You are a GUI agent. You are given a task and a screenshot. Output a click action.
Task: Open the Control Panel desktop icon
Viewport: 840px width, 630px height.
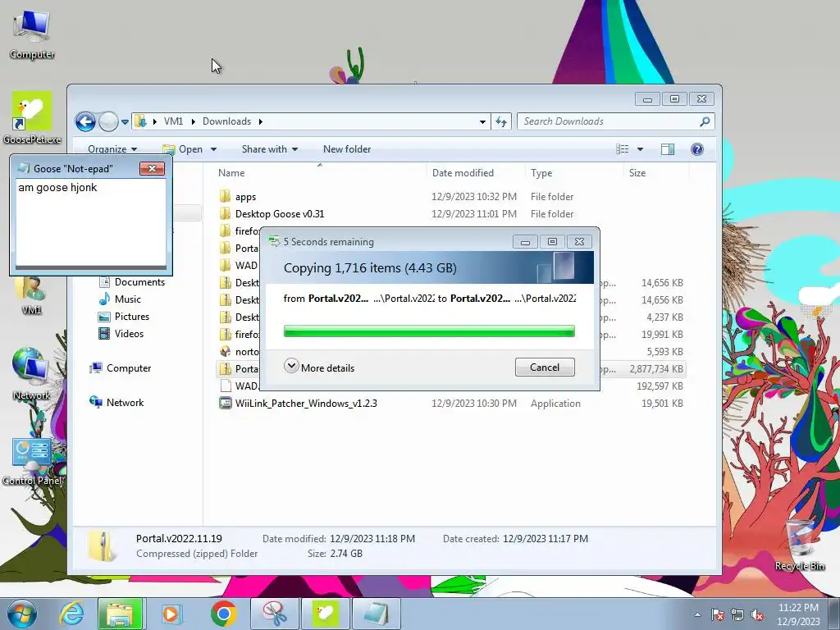tap(32, 462)
